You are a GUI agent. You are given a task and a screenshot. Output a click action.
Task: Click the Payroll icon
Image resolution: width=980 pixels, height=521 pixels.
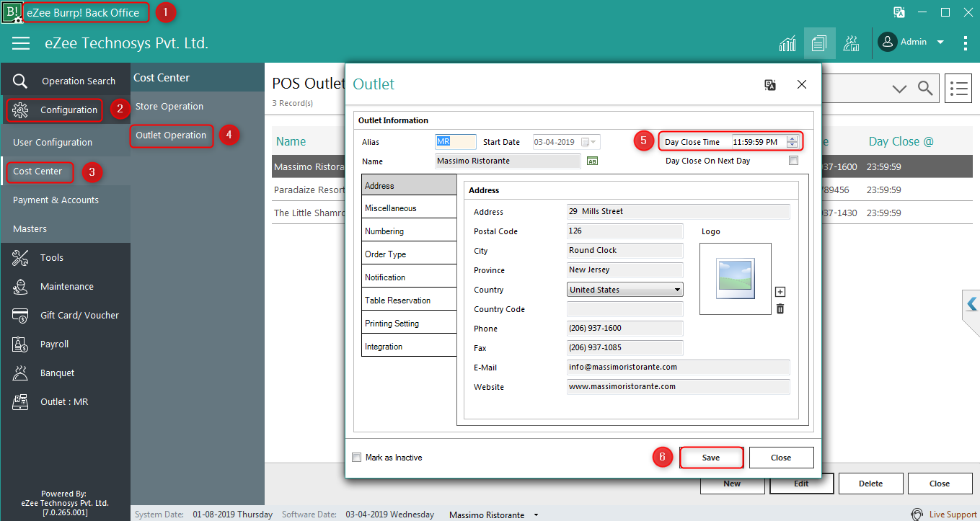pos(20,344)
